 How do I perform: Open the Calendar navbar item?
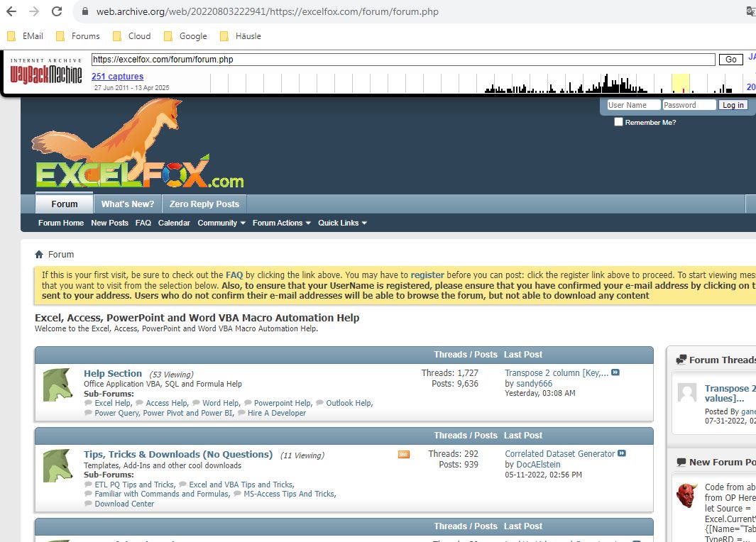[x=174, y=223]
